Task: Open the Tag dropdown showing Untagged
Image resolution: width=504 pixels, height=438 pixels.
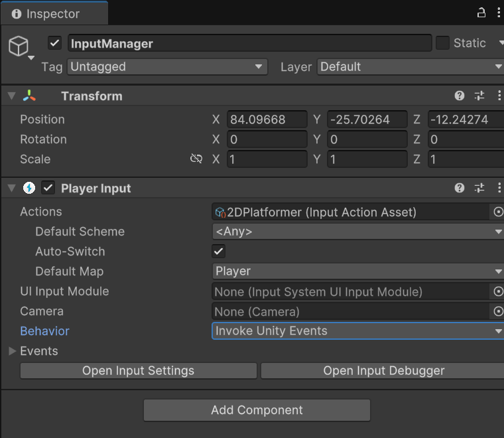Action: click(167, 67)
